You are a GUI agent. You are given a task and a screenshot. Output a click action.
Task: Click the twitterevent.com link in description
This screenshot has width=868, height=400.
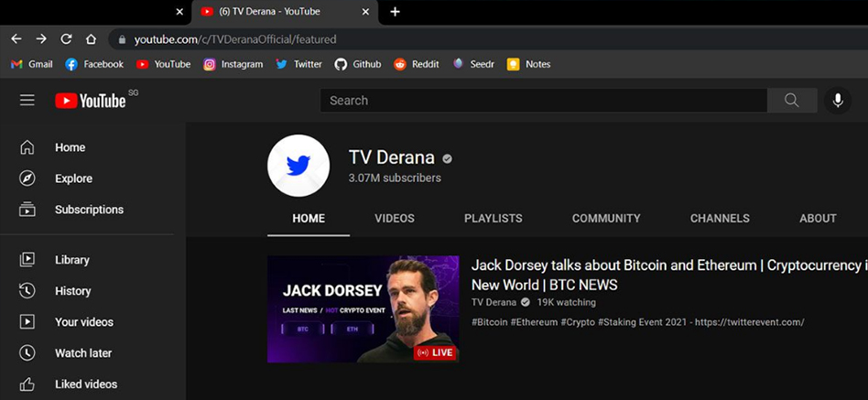click(750, 322)
